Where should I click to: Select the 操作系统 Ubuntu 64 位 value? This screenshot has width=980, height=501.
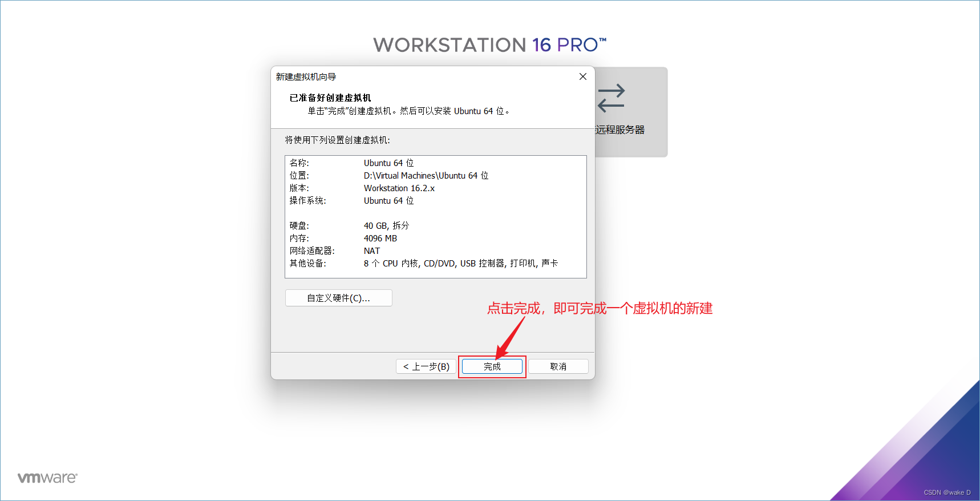click(388, 201)
